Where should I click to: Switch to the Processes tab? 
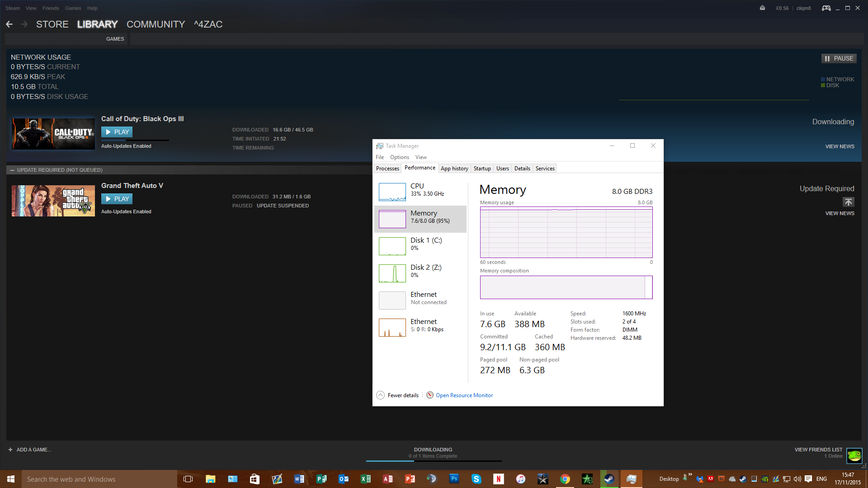coord(387,169)
